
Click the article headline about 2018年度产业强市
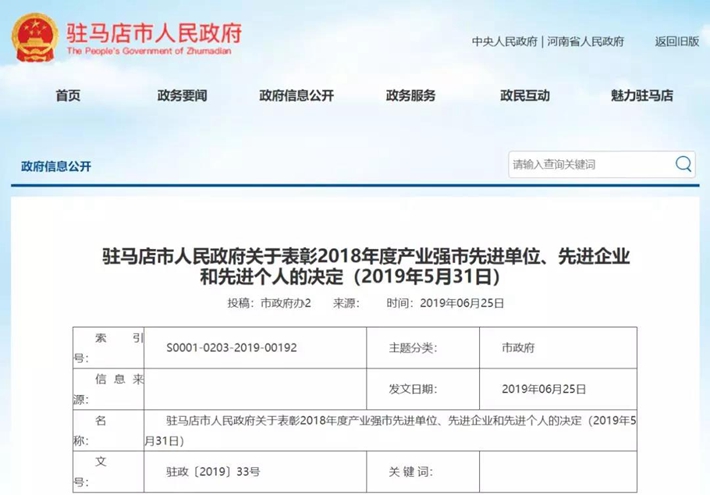click(x=366, y=266)
